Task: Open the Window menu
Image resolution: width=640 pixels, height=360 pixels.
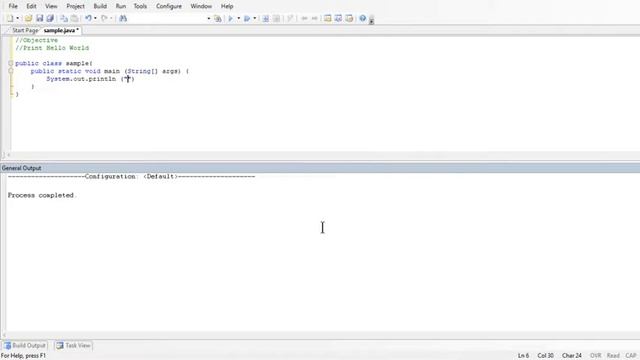Action: pos(201,6)
